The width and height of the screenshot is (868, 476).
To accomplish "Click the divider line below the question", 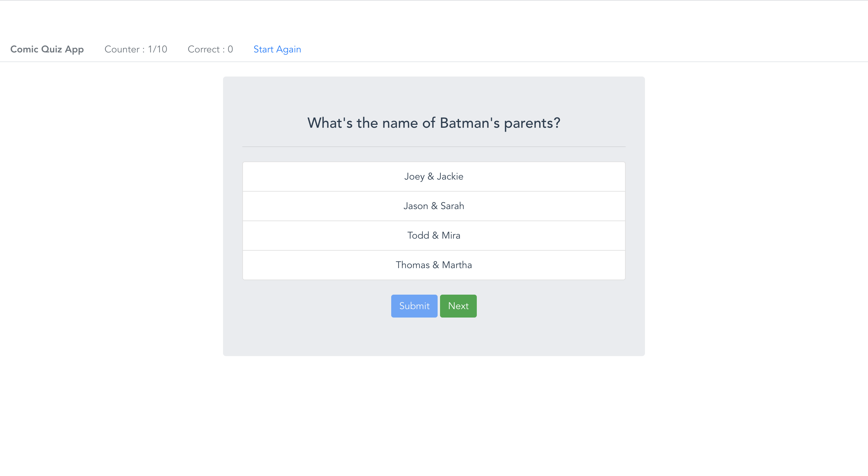I will click(434, 146).
